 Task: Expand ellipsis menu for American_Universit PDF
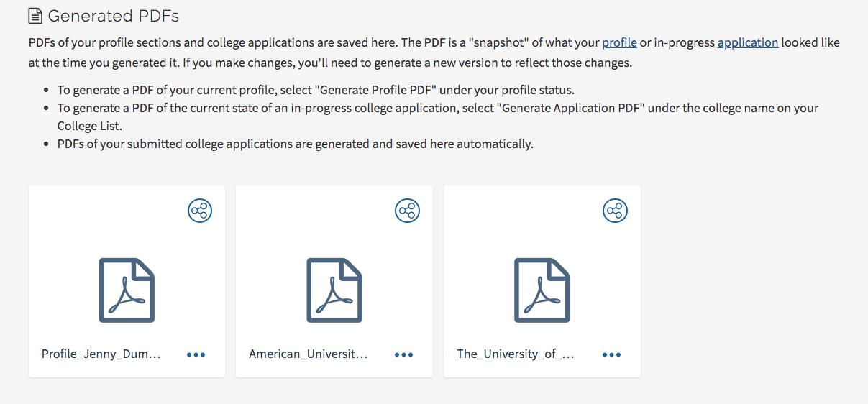pos(403,354)
